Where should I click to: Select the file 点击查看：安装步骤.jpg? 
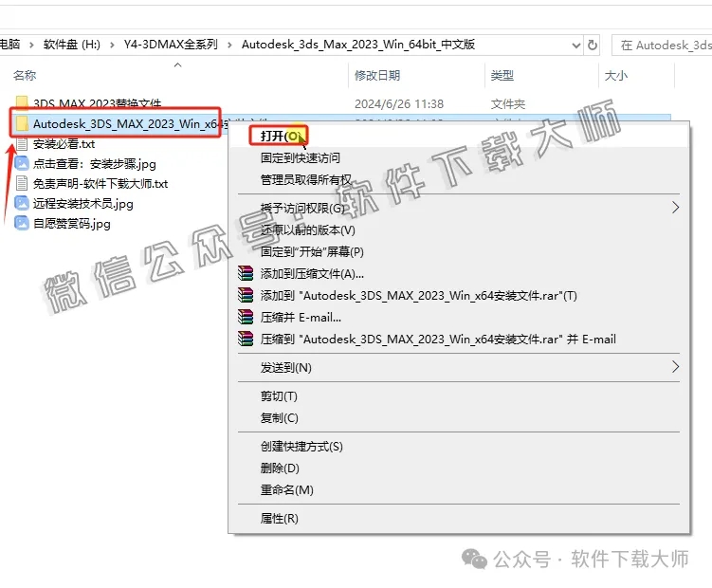pyautogui.click(x=95, y=163)
